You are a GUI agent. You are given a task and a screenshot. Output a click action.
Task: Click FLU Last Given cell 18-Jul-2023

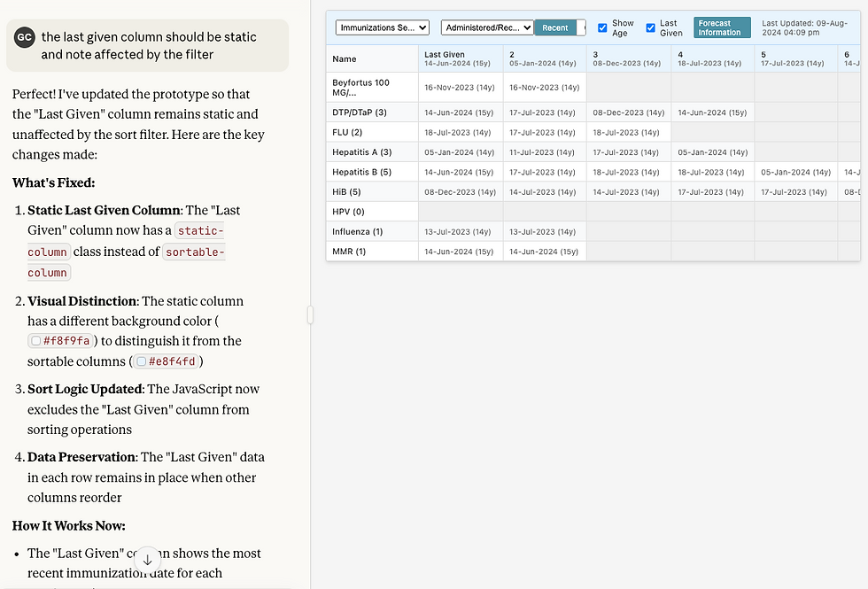[461, 132]
